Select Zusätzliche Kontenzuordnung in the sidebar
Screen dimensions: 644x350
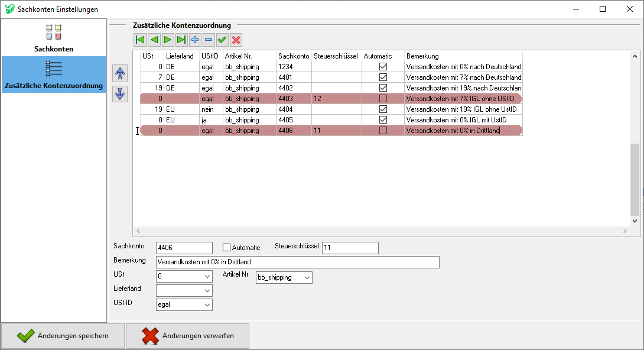pyautogui.click(x=54, y=75)
